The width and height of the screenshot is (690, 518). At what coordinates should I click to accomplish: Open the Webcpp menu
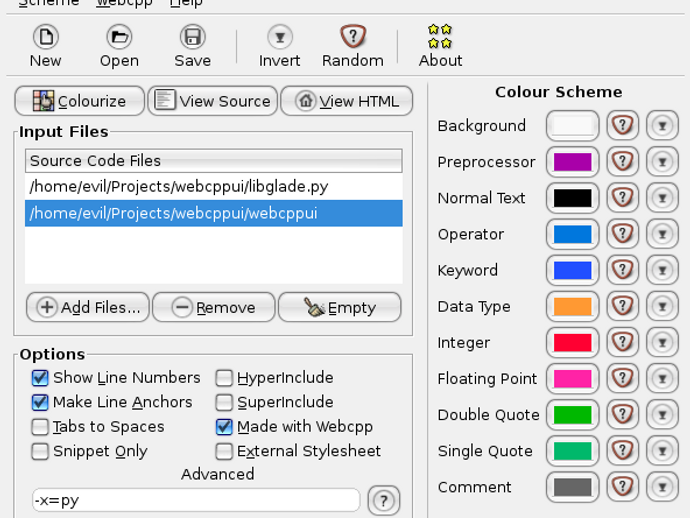pyautogui.click(x=125, y=3)
